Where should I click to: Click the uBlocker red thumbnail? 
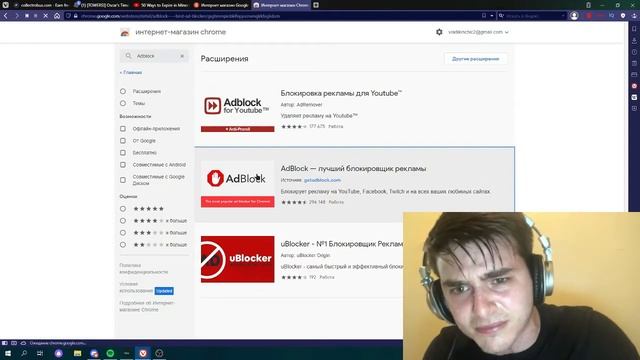coord(238,259)
